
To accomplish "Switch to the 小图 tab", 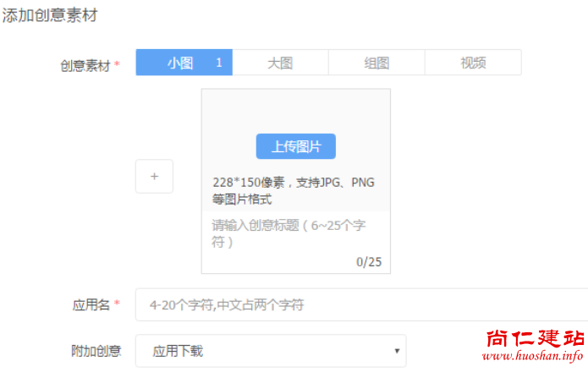I will tap(179, 63).
